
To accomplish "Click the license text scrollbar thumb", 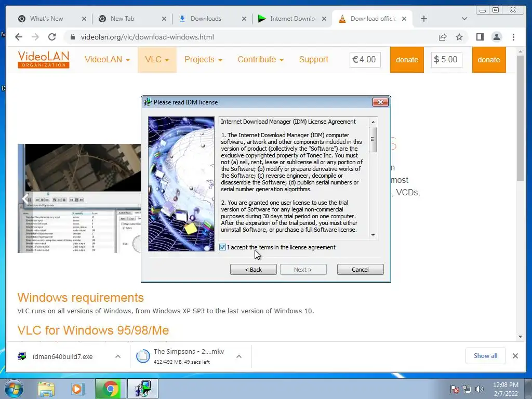I will point(373,139).
